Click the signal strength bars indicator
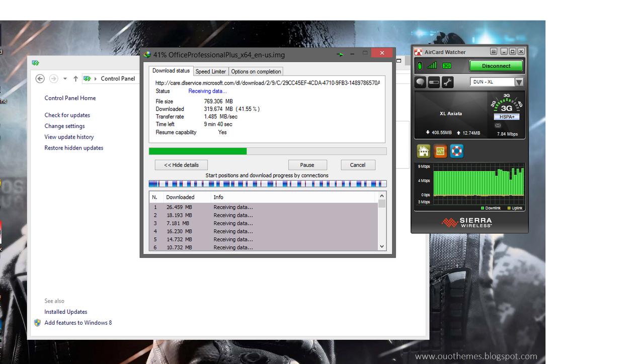 click(x=432, y=65)
